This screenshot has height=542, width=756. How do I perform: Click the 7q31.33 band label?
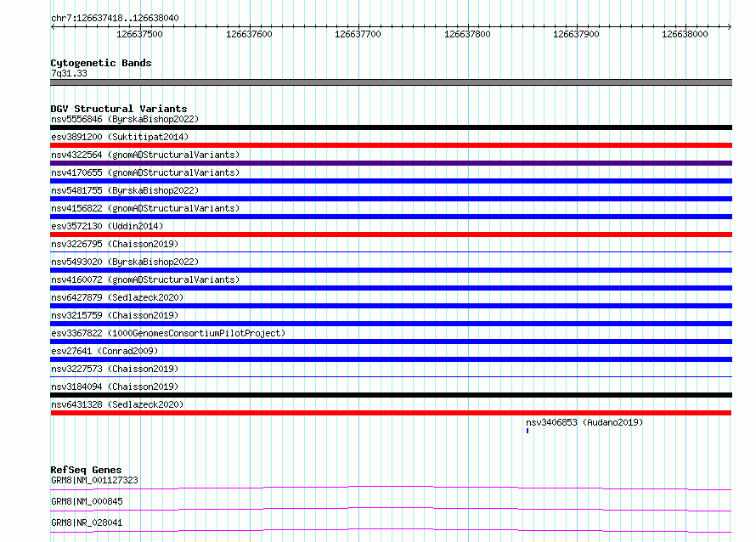click(69, 73)
